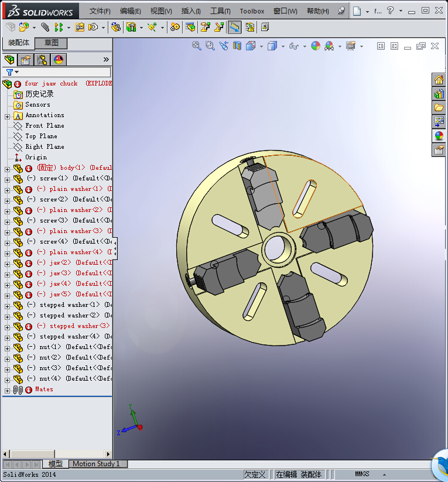Open SolidWorks Resources home icon in task pane
The width and height of the screenshot is (448, 482).
439,80
